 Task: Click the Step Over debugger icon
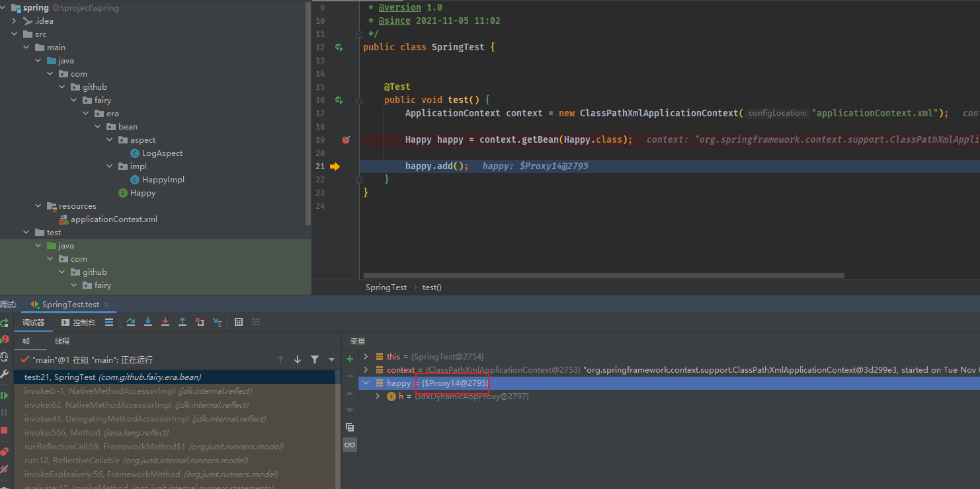[x=131, y=322]
